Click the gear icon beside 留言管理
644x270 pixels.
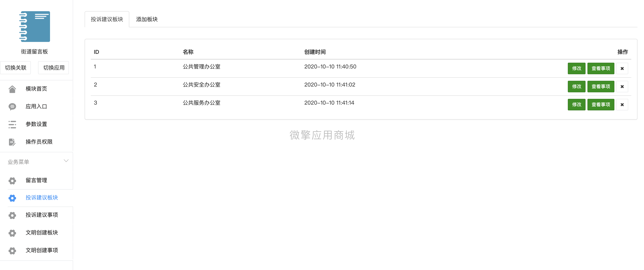(x=12, y=181)
